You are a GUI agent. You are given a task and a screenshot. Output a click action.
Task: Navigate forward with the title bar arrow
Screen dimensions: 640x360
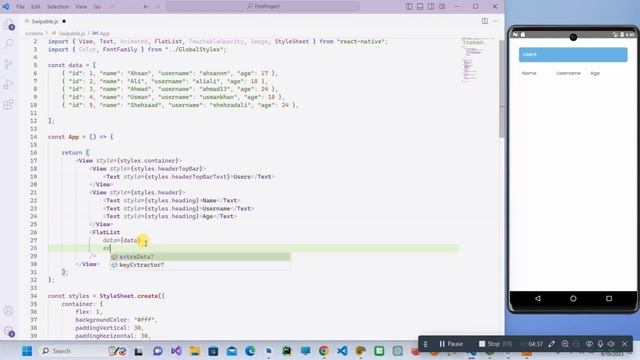158,7
